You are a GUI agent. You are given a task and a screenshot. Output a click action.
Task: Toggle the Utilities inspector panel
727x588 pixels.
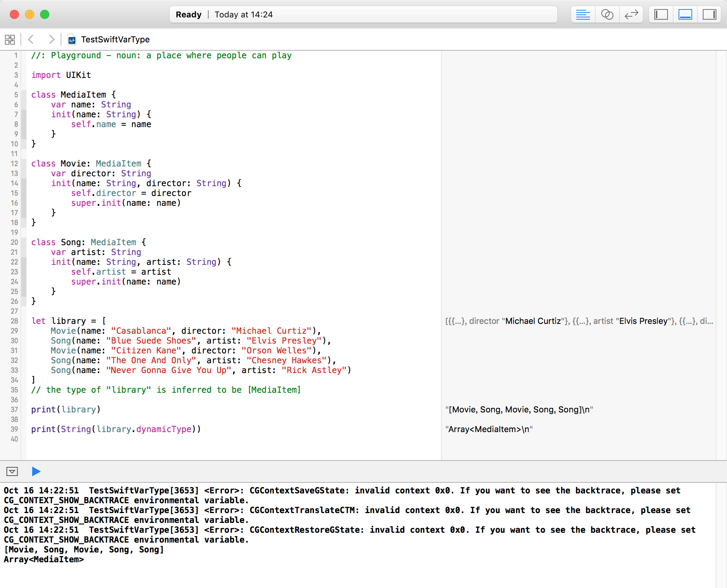point(709,15)
